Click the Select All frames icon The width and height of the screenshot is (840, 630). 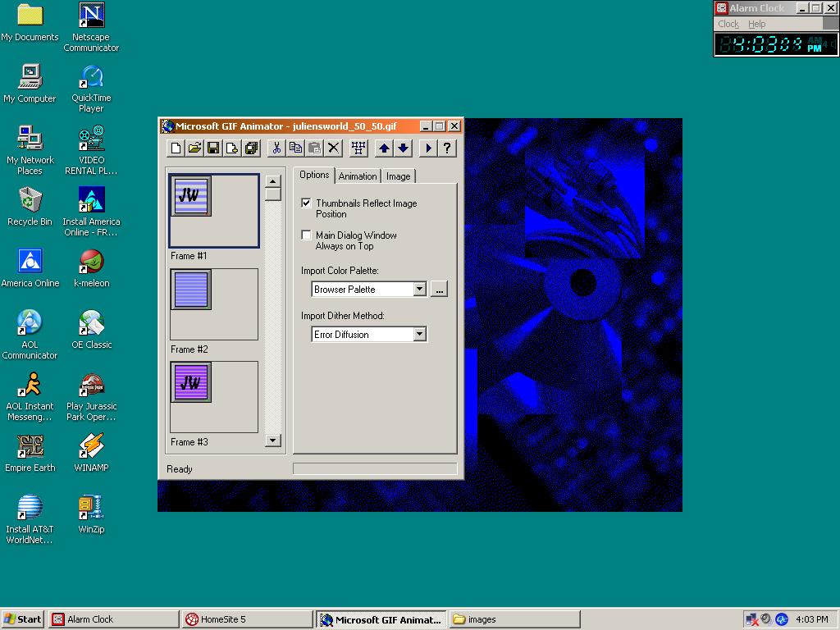(x=358, y=148)
